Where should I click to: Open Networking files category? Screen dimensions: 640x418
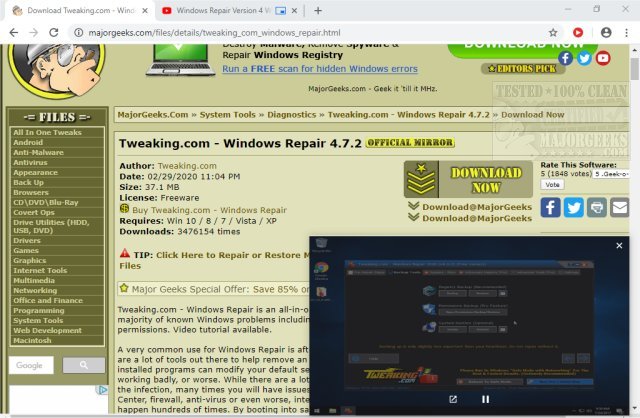point(35,290)
